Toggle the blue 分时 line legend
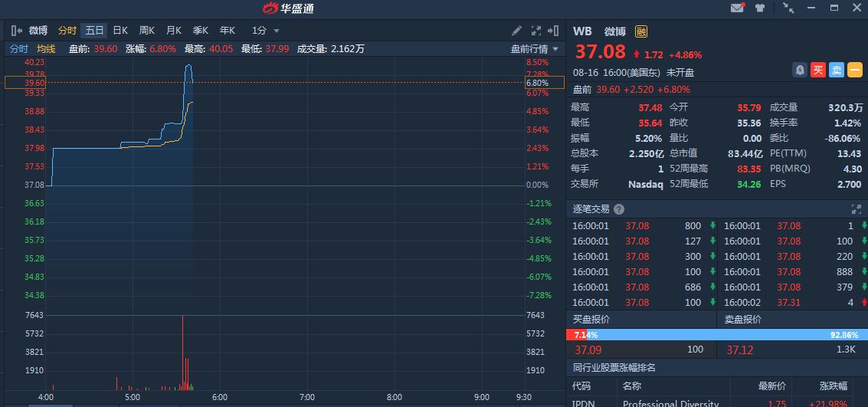This screenshot has height=407, width=868. pos(19,49)
